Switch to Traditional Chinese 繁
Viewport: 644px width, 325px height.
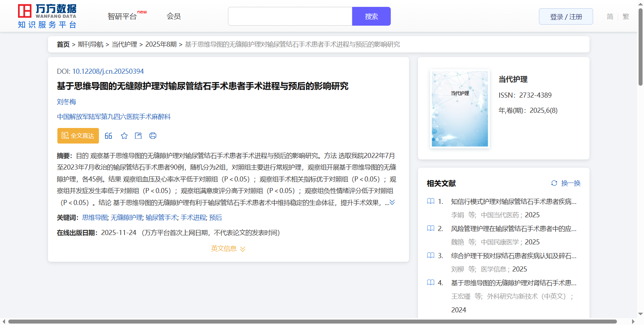click(626, 17)
